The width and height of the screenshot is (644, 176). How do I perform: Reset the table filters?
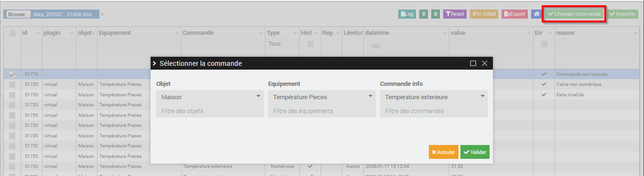point(455,14)
